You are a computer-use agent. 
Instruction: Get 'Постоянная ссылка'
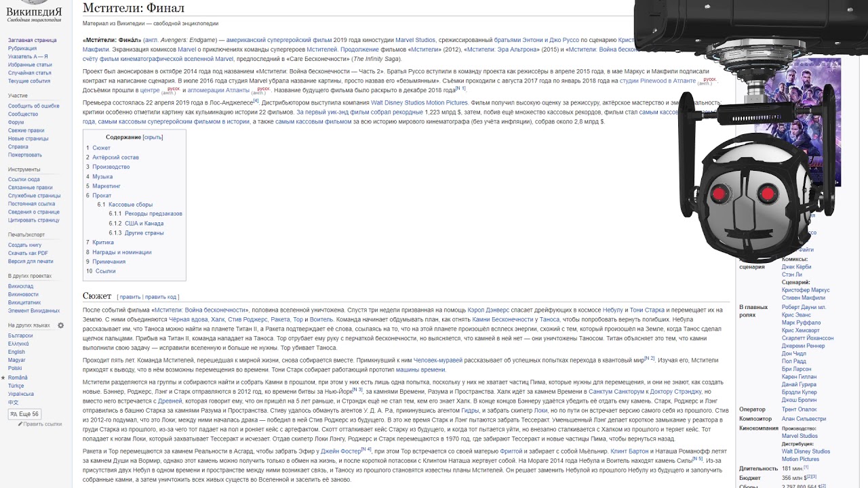point(32,204)
